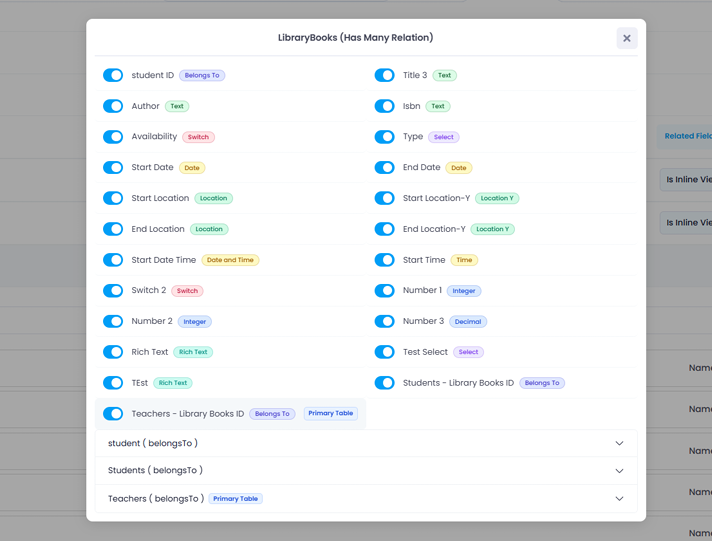This screenshot has height=541, width=712.
Task: Disable the Start Date field toggle
Action: pos(113,168)
